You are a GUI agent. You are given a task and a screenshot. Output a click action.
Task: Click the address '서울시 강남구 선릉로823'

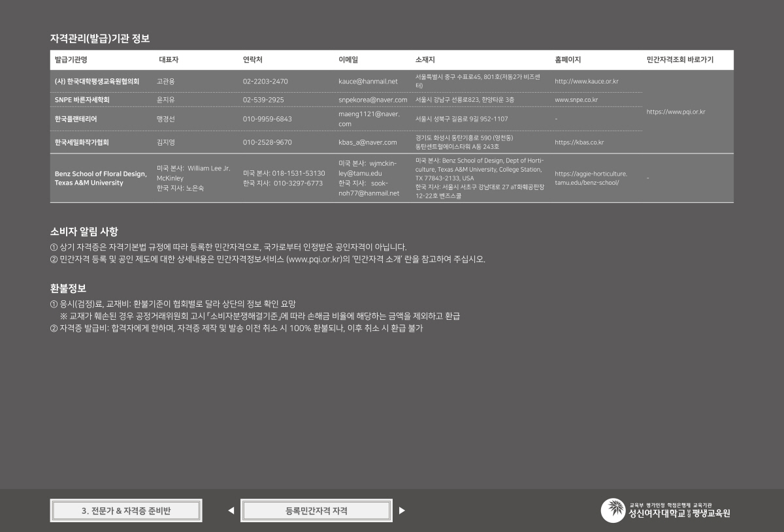click(x=465, y=100)
